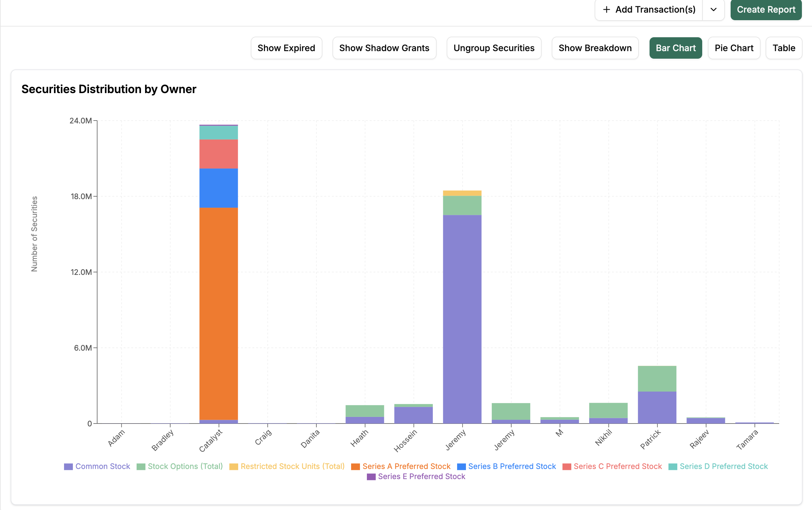Click the Series A Preferred Stock legend swatch

pyautogui.click(x=356, y=467)
